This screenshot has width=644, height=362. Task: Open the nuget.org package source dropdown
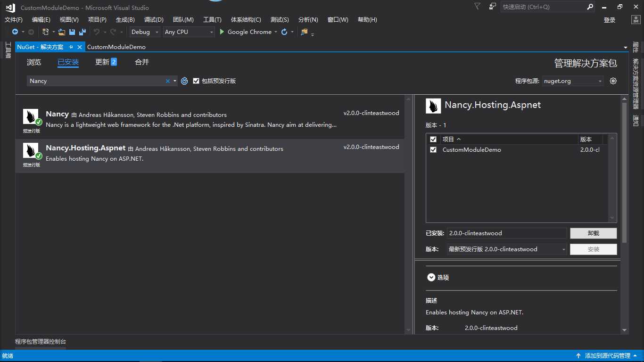coord(573,81)
